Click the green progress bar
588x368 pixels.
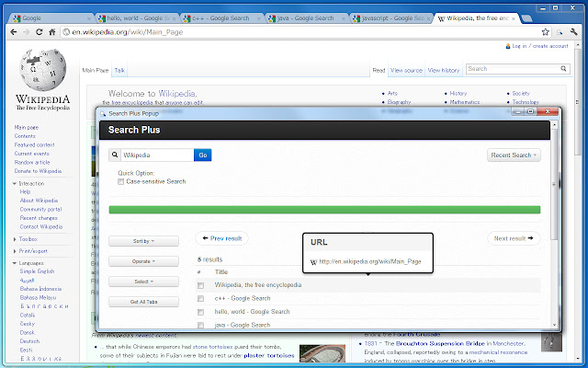coord(324,210)
